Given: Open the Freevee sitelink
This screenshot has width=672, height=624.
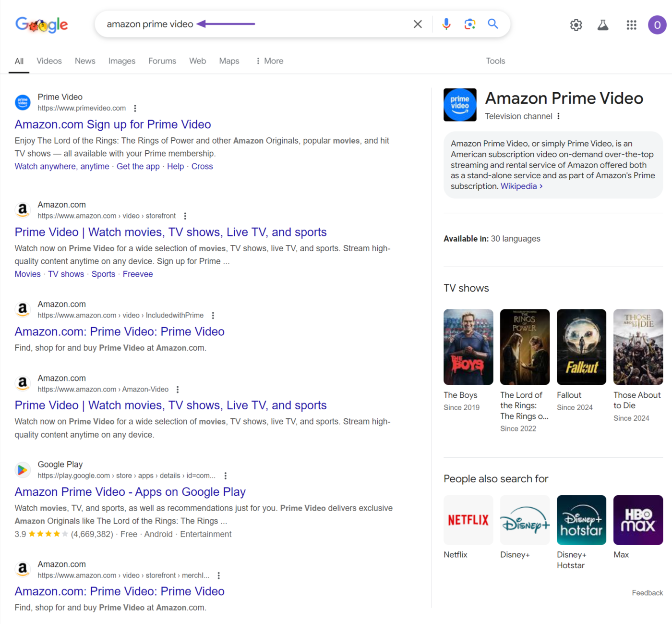Looking at the screenshot, I should tap(138, 274).
